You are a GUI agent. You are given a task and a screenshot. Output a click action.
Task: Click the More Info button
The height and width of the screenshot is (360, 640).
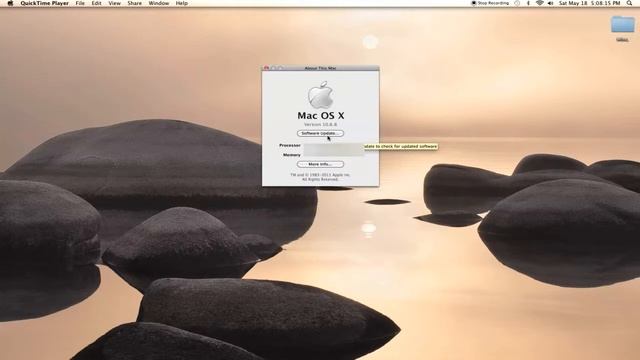click(x=320, y=164)
